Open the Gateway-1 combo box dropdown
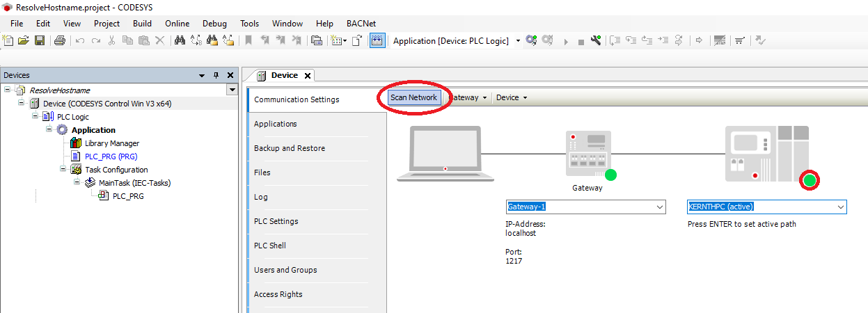This screenshot has height=313, width=868. (x=659, y=207)
